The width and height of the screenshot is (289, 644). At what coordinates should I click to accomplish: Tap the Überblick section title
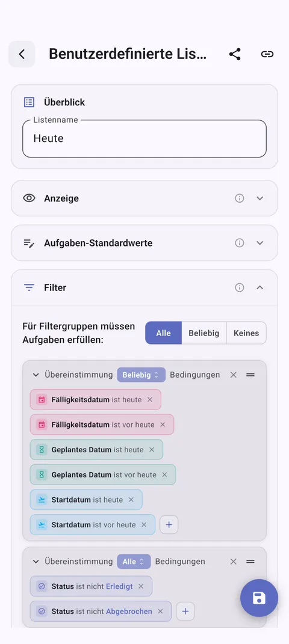(64, 102)
